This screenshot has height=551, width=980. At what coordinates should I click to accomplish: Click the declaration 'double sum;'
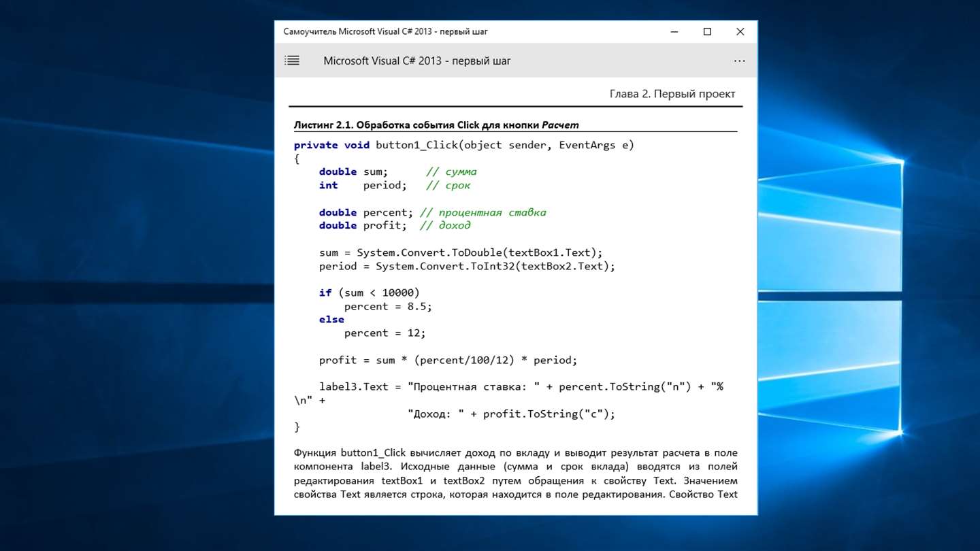(353, 171)
